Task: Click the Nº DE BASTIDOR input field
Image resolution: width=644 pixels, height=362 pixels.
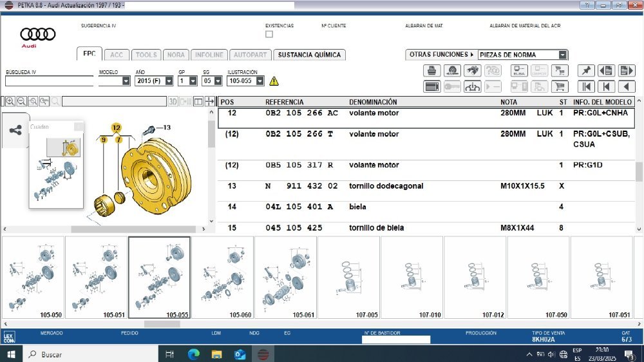Action: pyautogui.click(x=396, y=339)
